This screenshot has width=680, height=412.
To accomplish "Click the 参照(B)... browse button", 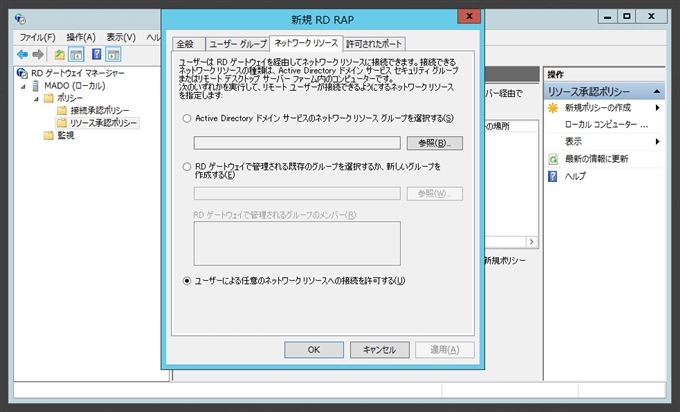I will (435, 143).
